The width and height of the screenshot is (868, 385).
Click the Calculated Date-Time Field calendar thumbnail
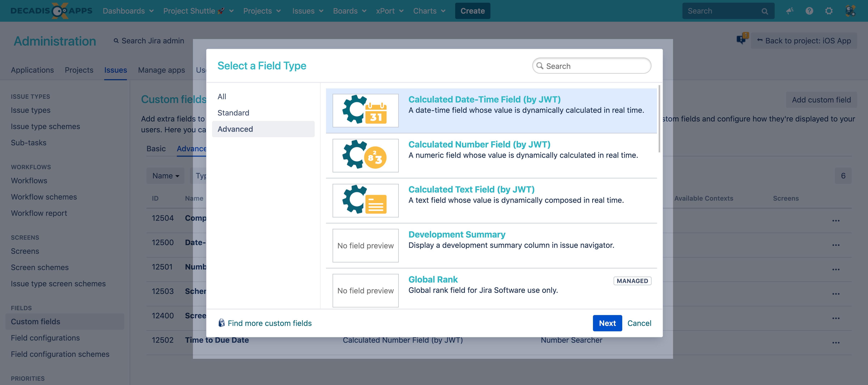tap(365, 110)
